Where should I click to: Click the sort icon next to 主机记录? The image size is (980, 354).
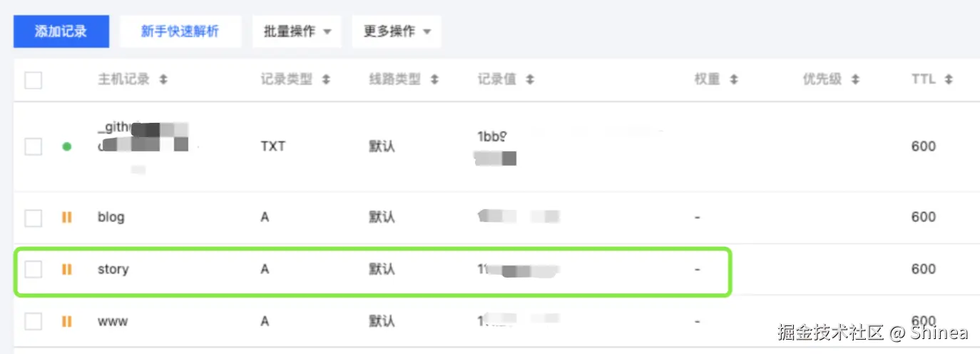pos(163,80)
